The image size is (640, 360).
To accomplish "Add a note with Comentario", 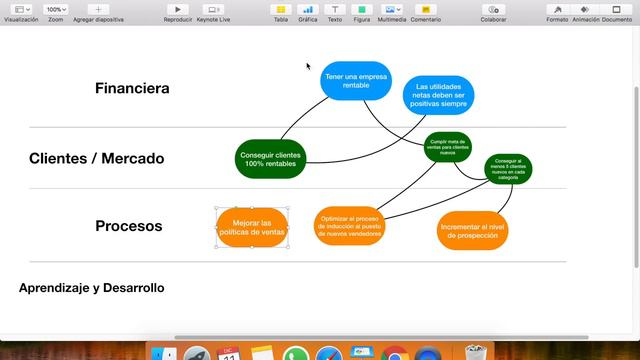I will [x=426, y=9].
